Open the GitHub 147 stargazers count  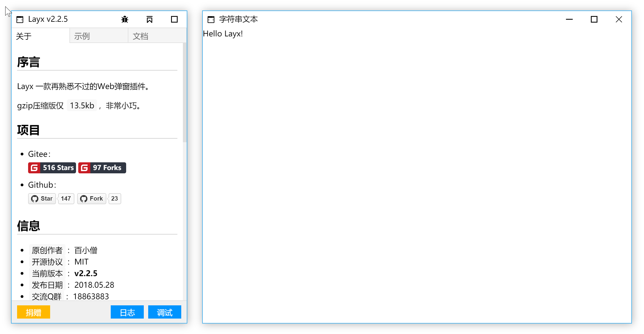point(66,199)
